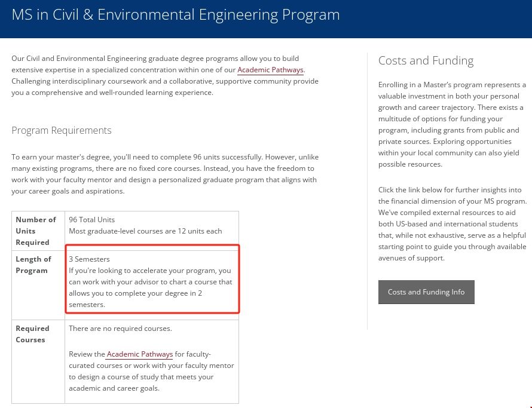Click the 'Most graduate-level courses are 12 units' line
The width and height of the screenshot is (532, 408).
tap(145, 231)
